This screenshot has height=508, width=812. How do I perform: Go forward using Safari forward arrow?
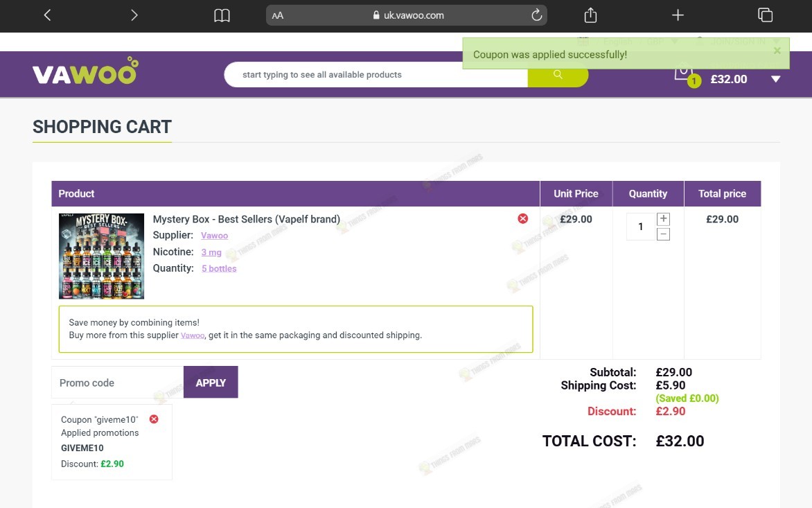134,15
